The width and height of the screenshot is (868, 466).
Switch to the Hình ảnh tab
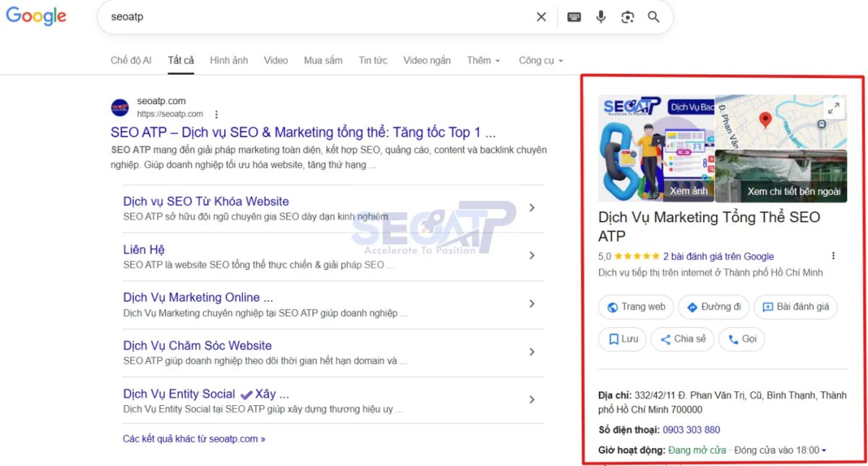tap(229, 60)
